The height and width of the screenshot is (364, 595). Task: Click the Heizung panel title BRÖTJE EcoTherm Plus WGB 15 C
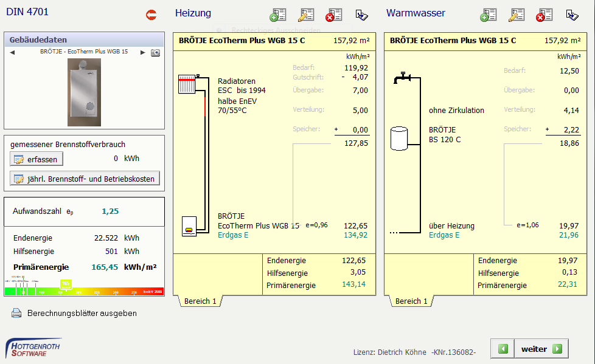pos(242,41)
